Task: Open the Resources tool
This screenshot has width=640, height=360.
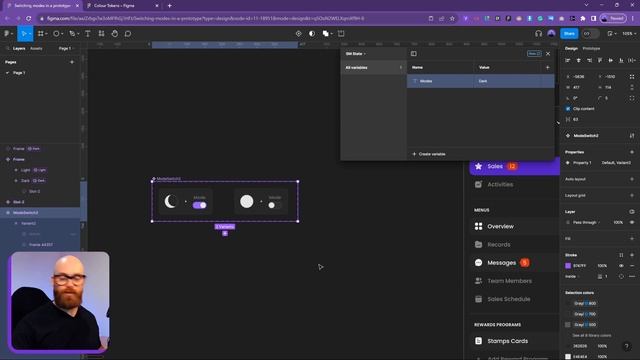Action: pyautogui.click(x=101, y=33)
